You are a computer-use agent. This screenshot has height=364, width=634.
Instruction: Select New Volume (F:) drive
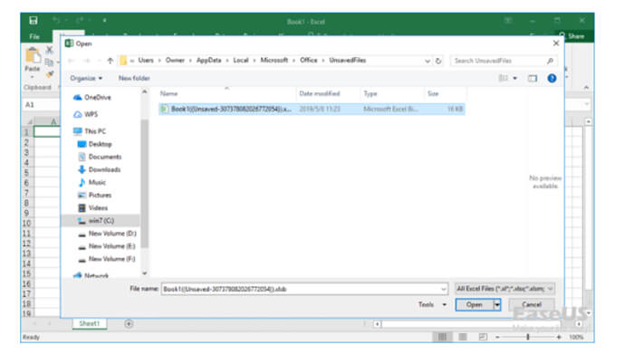[107, 259]
